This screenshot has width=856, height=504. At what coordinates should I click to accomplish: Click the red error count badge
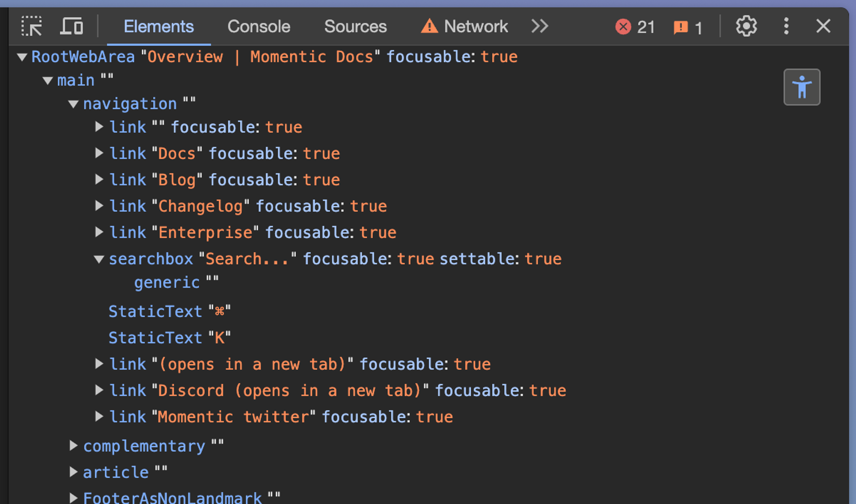coord(635,27)
